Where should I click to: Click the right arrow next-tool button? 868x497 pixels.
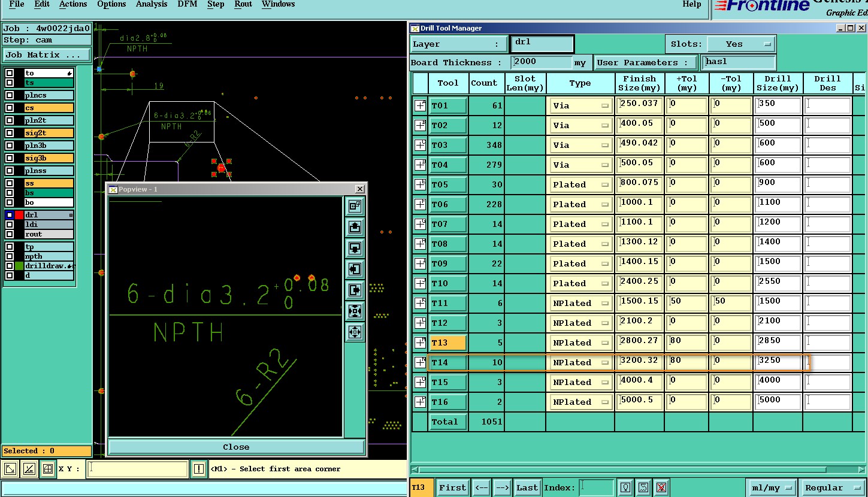(x=502, y=487)
